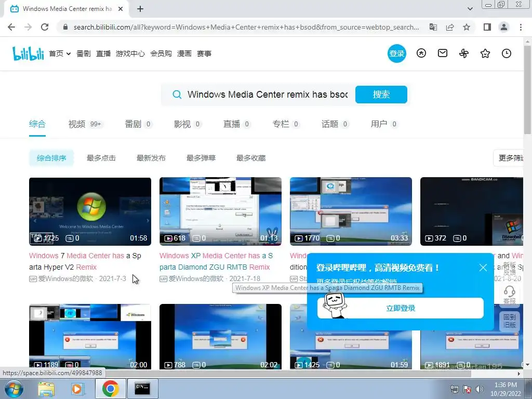Image resolution: width=532 pixels, height=399 pixels.
Task: Click the 搜索 search button
Action: pos(381,95)
